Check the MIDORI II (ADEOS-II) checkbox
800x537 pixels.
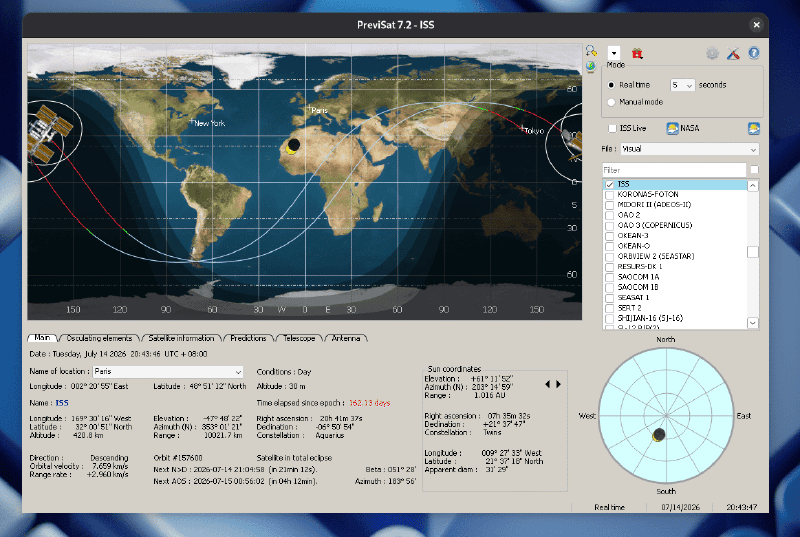[609, 205]
